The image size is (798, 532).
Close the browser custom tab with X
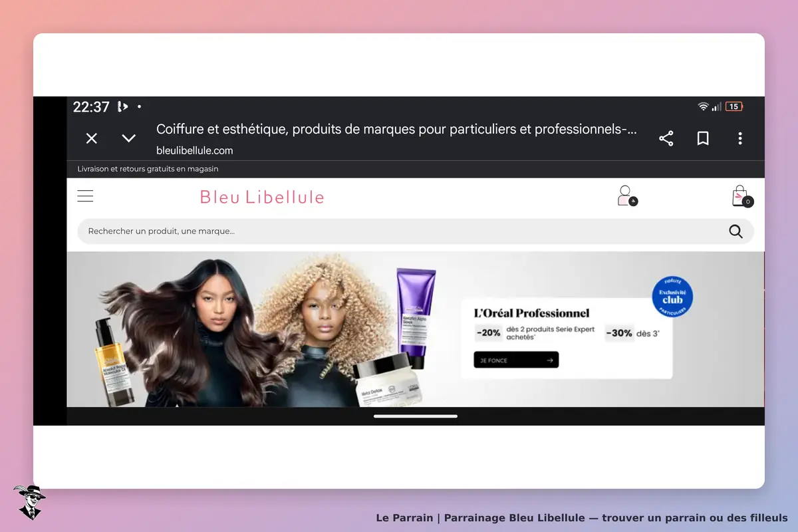click(x=92, y=138)
